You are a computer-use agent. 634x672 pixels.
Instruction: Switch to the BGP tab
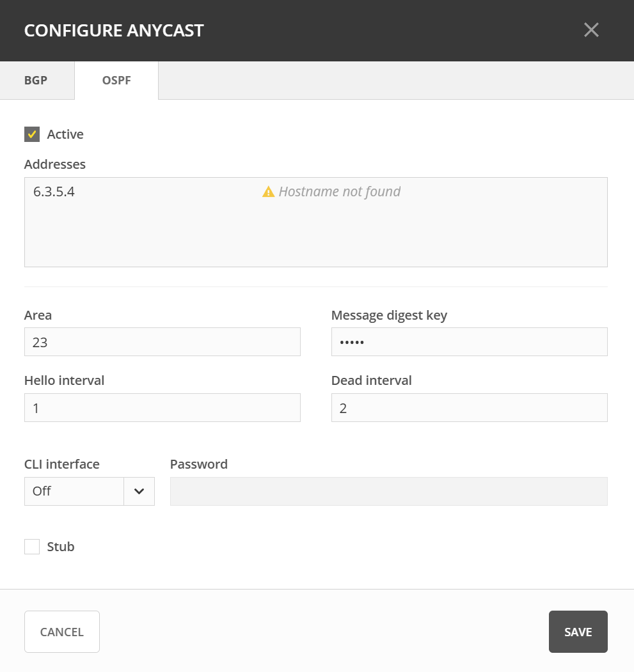(x=36, y=81)
